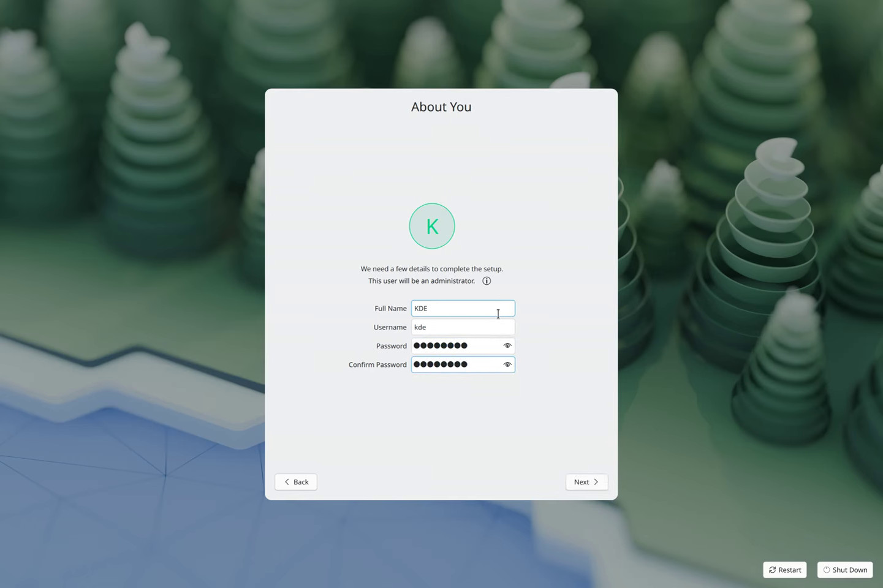Click the Next navigation control
This screenshot has height=588, width=883.
click(586, 481)
